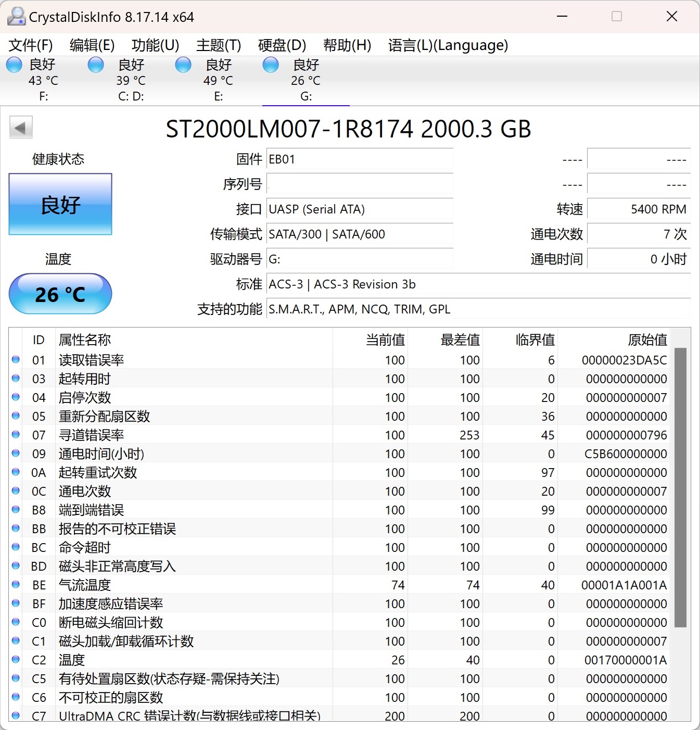Select the 命令超时 attribute name
The width and height of the screenshot is (700, 730).
click(x=85, y=547)
